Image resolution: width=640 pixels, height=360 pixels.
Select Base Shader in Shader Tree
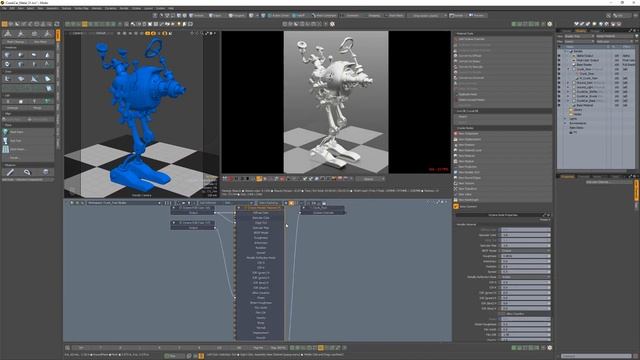pos(584,65)
